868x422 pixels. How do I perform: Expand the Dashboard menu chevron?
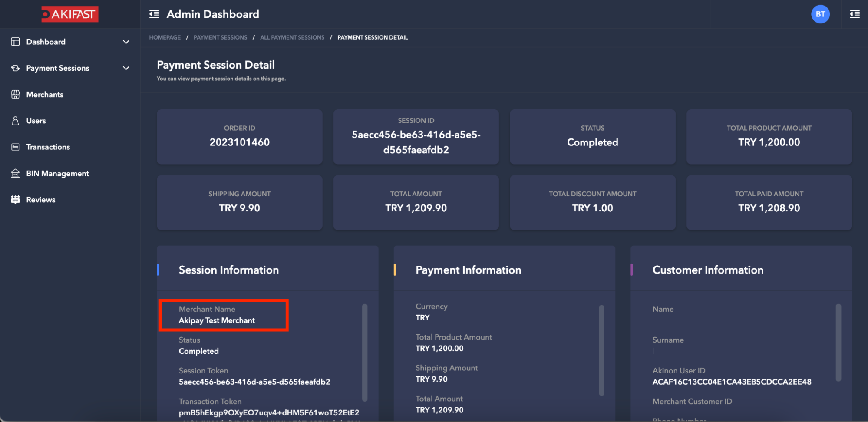[126, 42]
